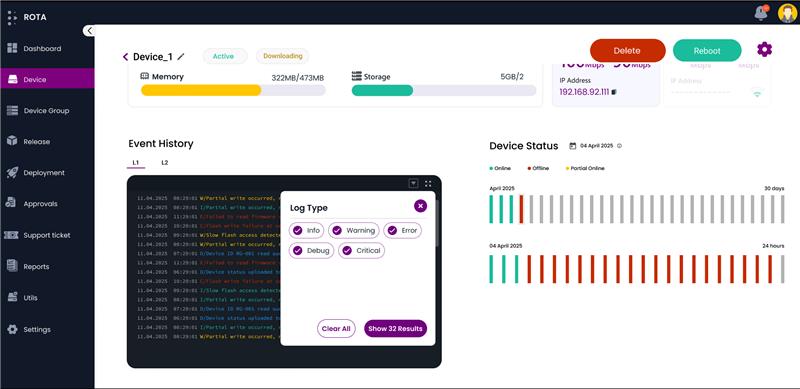
Task: Close the Log Type popup
Action: point(420,206)
